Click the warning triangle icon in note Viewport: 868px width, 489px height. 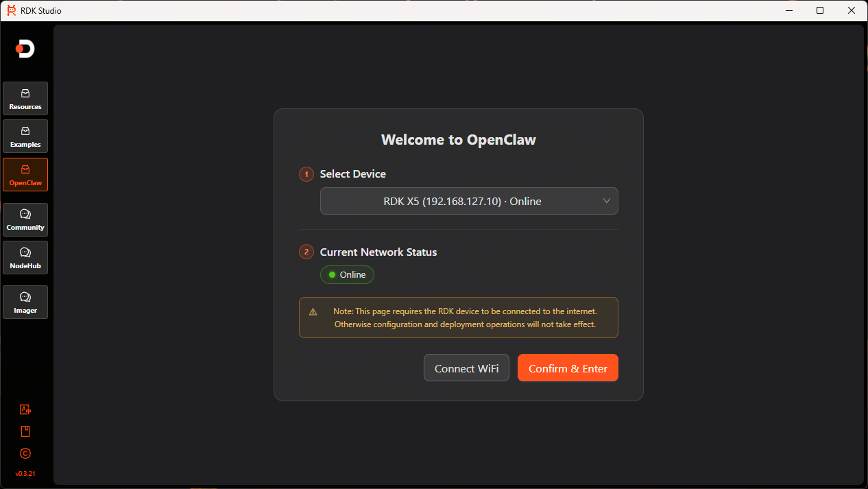click(313, 311)
